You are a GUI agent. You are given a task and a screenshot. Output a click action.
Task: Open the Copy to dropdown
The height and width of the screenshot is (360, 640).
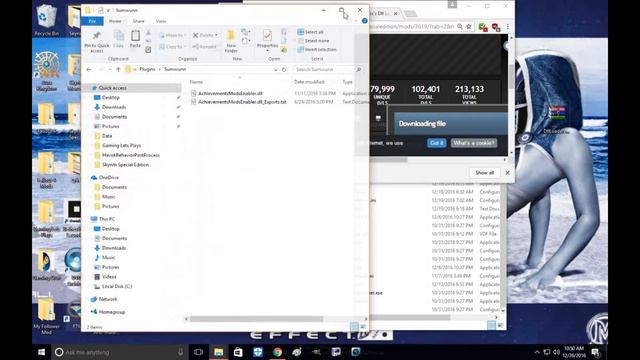point(172,47)
